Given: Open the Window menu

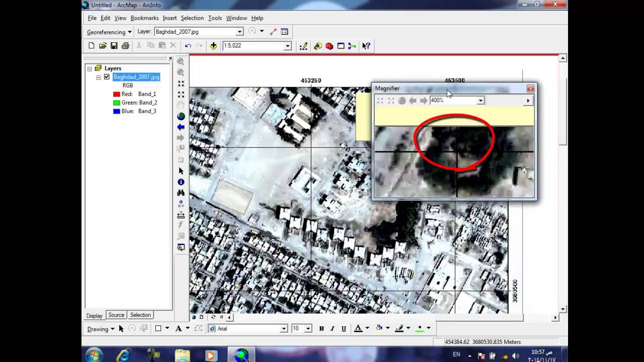Looking at the screenshot, I should [x=236, y=18].
